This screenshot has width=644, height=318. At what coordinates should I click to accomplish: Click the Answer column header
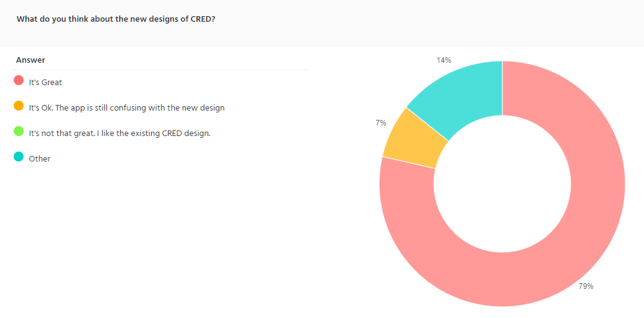click(x=30, y=60)
